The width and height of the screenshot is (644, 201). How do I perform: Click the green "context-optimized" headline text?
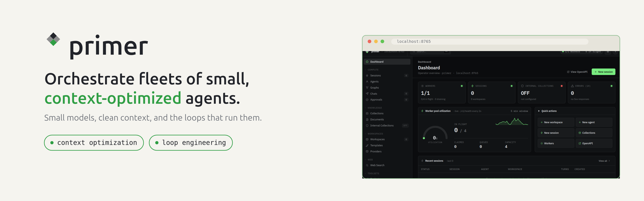[x=113, y=98]
